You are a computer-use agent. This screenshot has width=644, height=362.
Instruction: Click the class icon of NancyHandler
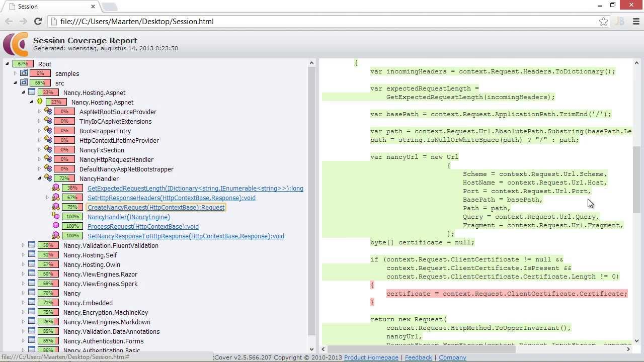click(48, 178)
